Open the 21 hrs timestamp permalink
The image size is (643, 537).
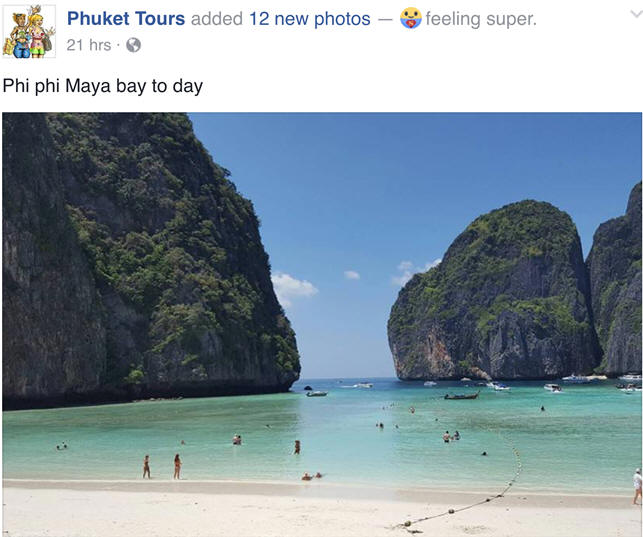tap(89, 45)
